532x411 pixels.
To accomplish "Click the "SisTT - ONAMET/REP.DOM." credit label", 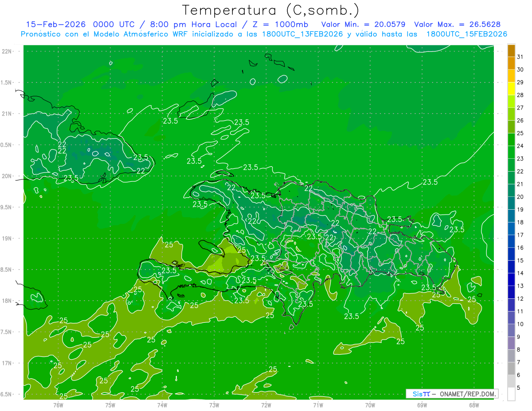I will 452,394.
